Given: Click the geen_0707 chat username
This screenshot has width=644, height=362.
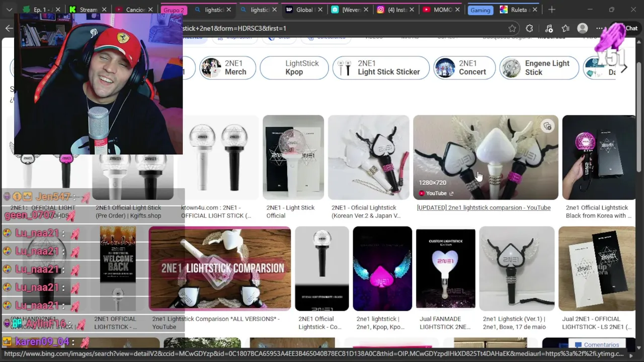Looking at the screenshot, I should point(30,215).
